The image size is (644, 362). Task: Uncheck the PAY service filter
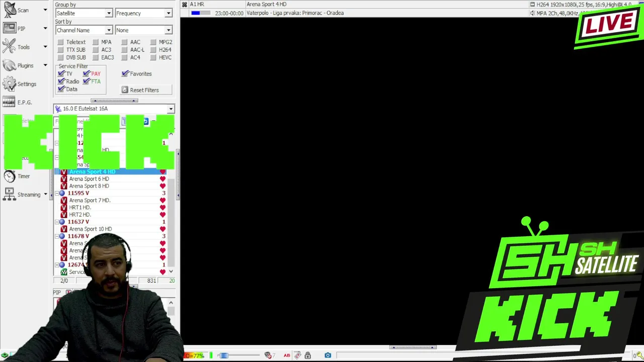[x=87, y=73]
